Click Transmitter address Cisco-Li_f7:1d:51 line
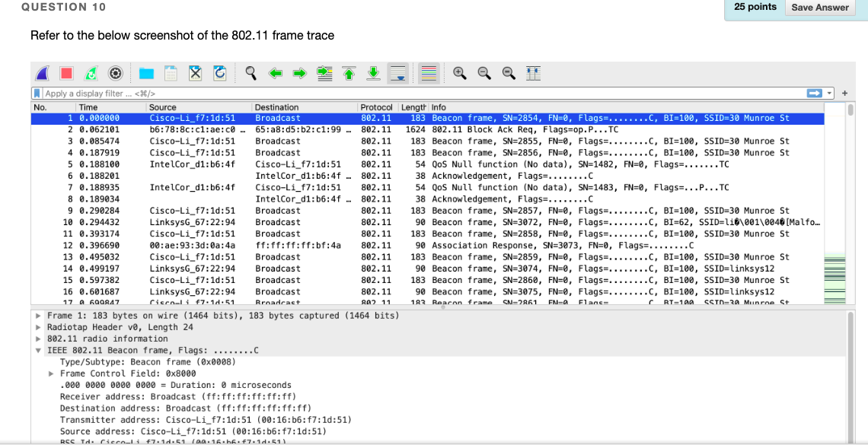The image size is (868, 445). tap(206, 420)
